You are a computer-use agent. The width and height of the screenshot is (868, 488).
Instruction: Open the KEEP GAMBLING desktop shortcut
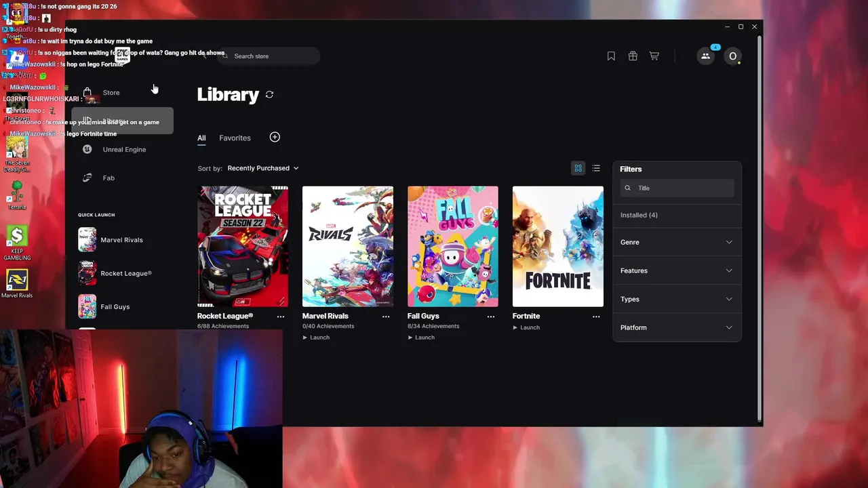point(17,243)
